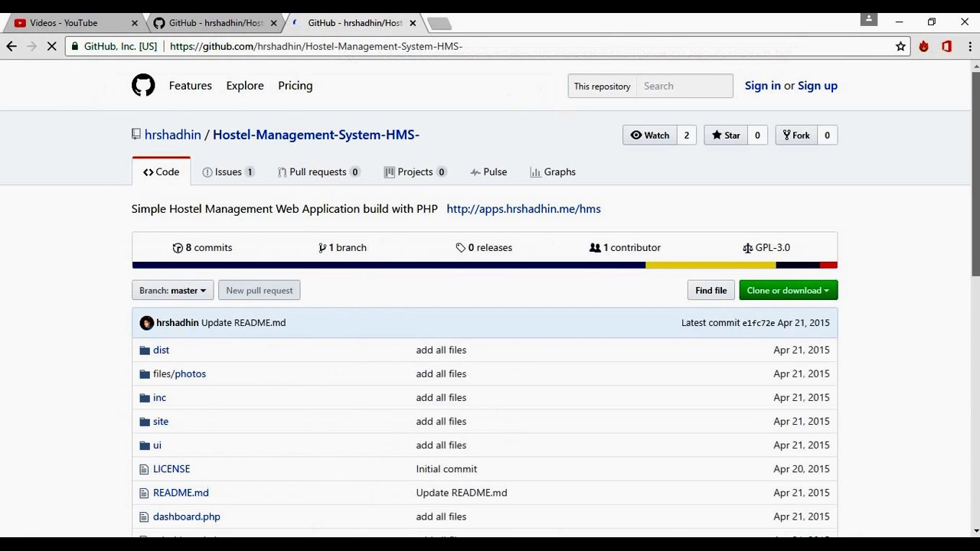Click the LICENSE file icon
Screen dimensions: 980x551
click(144, 469)
